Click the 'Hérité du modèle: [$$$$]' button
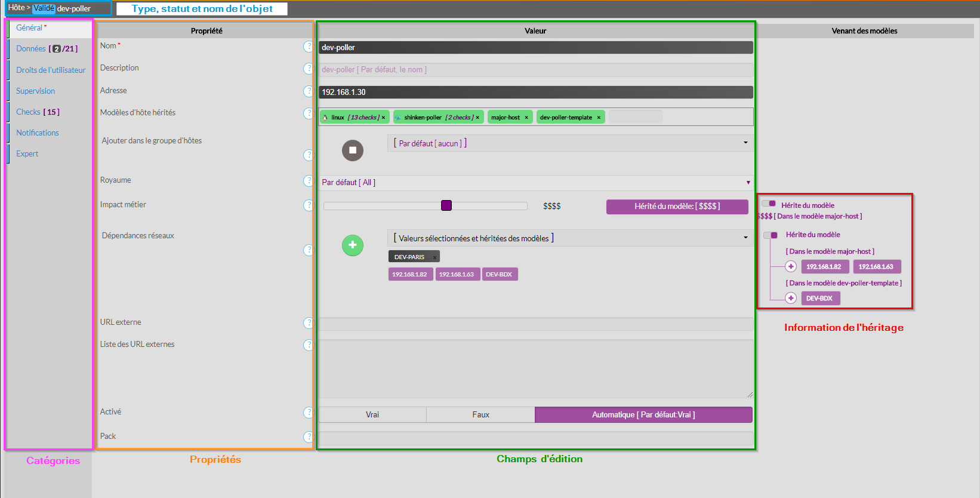The width and height of the screenshot is (980, 498). click(x=677, y=207)
